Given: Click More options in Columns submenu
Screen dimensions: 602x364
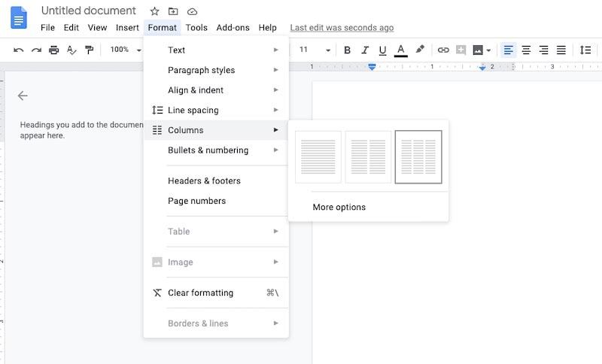Looking at the screenshot, I should tap(339, 207).
